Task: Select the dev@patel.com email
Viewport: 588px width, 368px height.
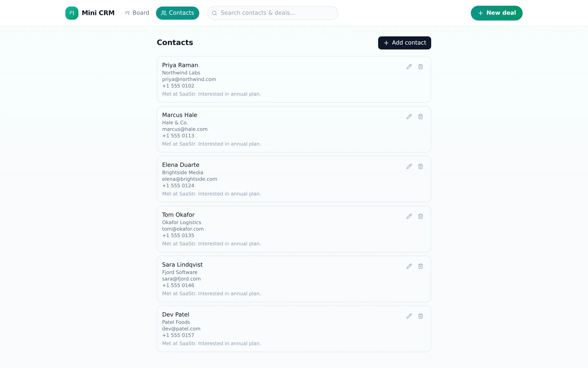Action: point(181,329)
